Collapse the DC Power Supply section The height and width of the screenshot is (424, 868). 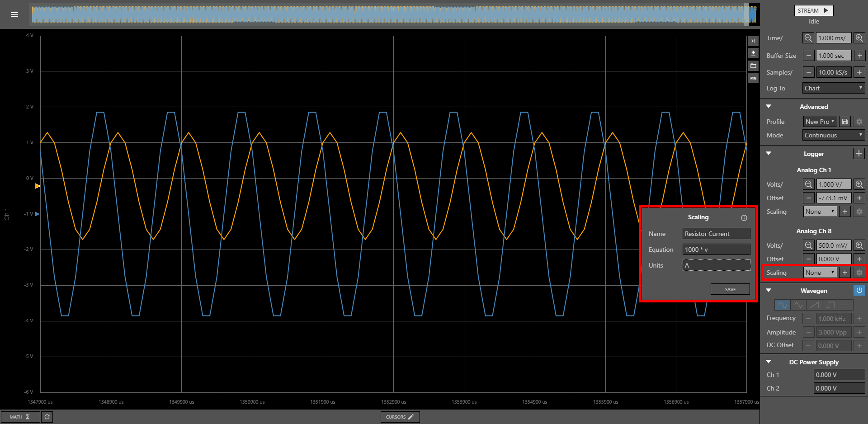(x=769, y=362)
